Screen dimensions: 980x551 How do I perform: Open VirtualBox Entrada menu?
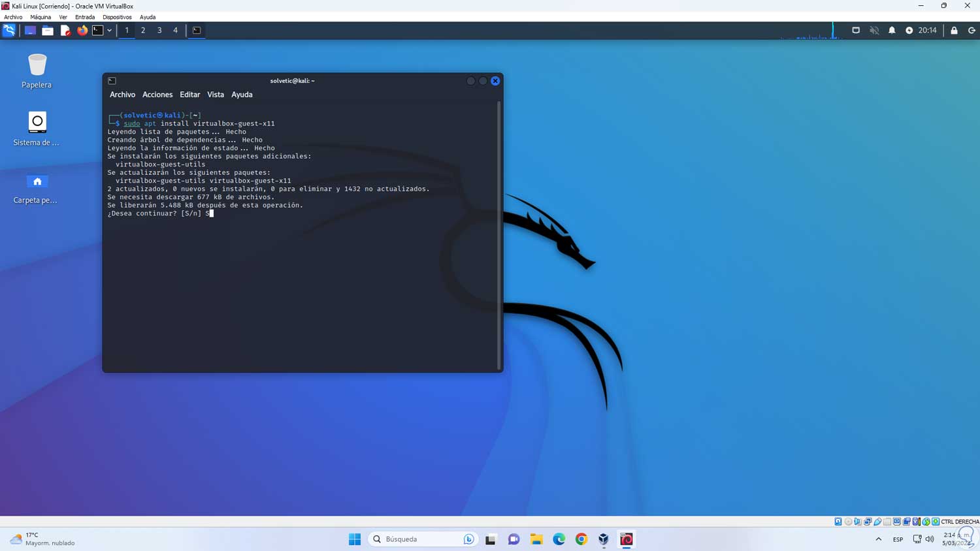tap(85, 17)
